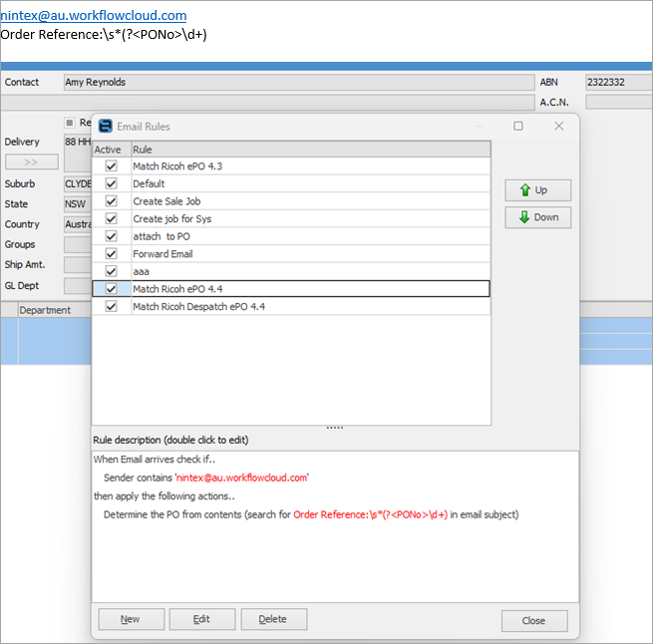653x644 pixels.
Task: Open the nintex@au.workflowcloud.com link
Action: tap(94, 15)
